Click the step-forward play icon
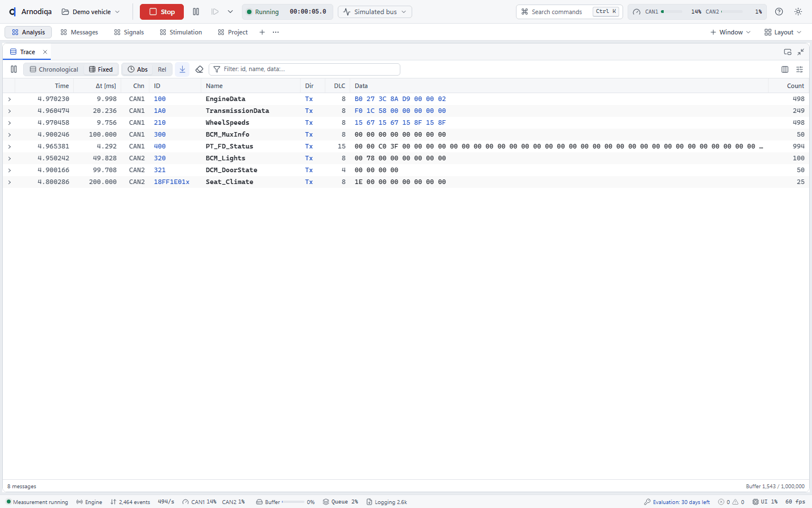 point(215,12)
